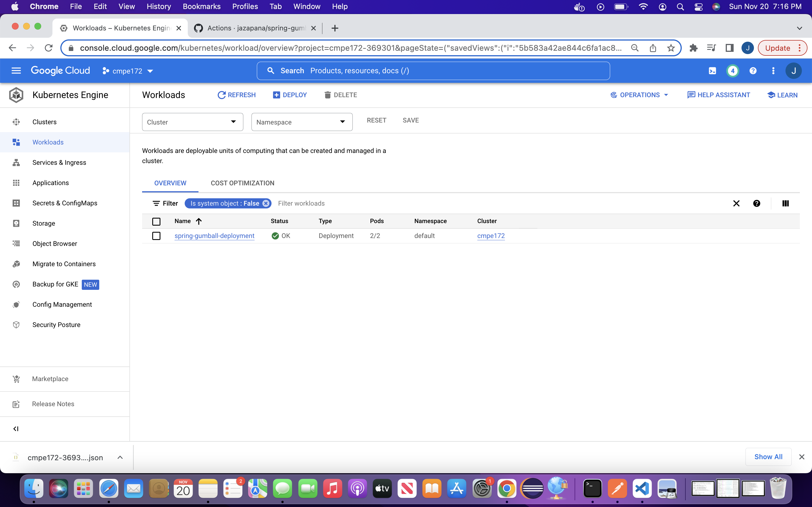
Task: Bookmark this page with star icon
Action: (x=671, y=48)
